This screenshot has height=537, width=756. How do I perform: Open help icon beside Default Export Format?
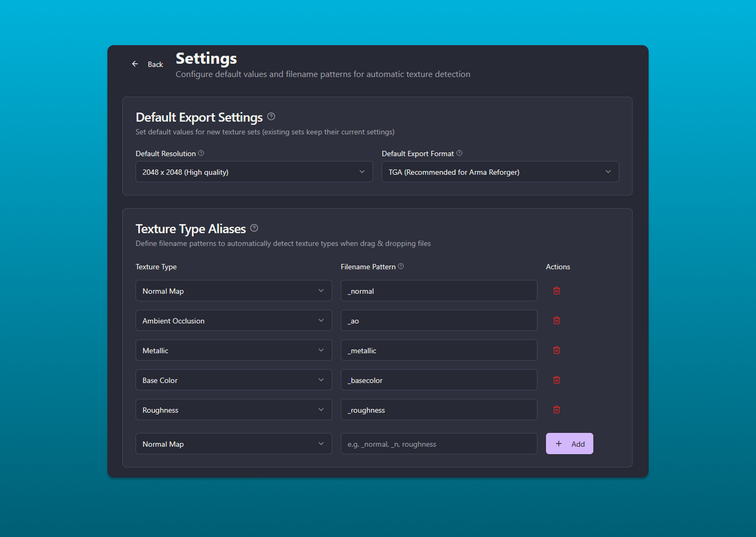[459, 153]
